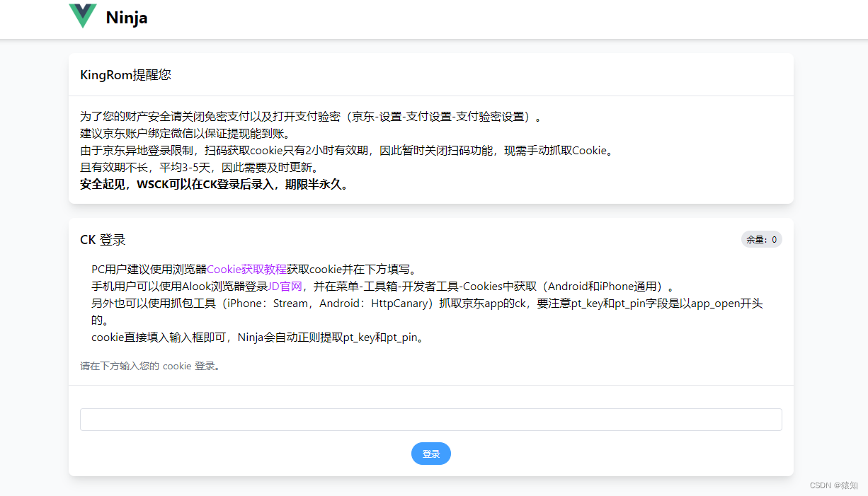Click the line starting 由于京东异地登录限制
Screen dimensions: 868x496
tap(346, 151)
